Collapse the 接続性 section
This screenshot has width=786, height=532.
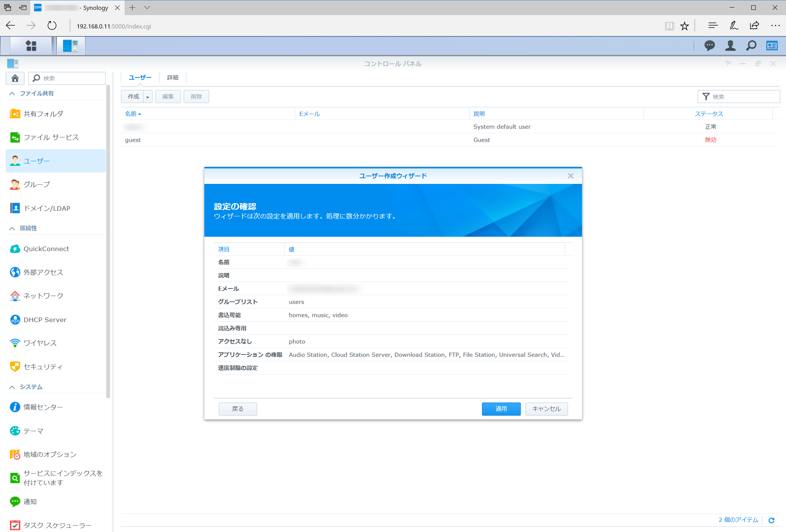12,228
